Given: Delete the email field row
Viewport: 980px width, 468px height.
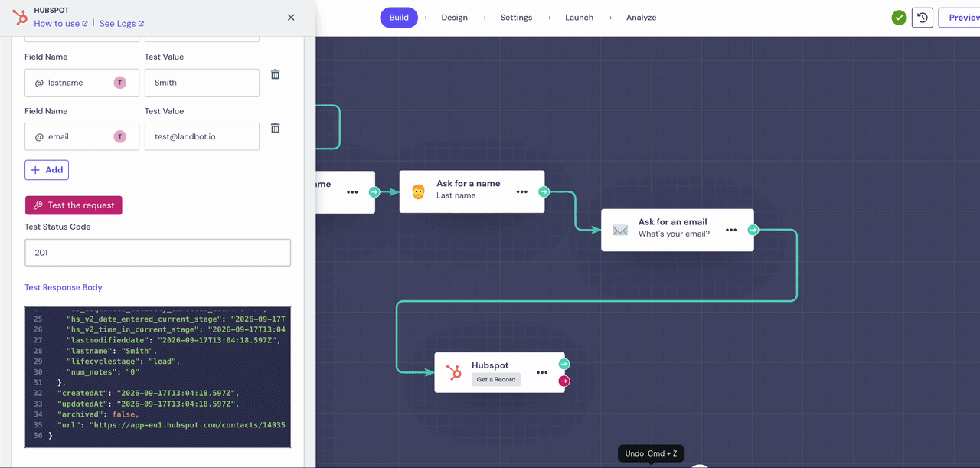Looking at the screenshot, I should tap(276, 129).
